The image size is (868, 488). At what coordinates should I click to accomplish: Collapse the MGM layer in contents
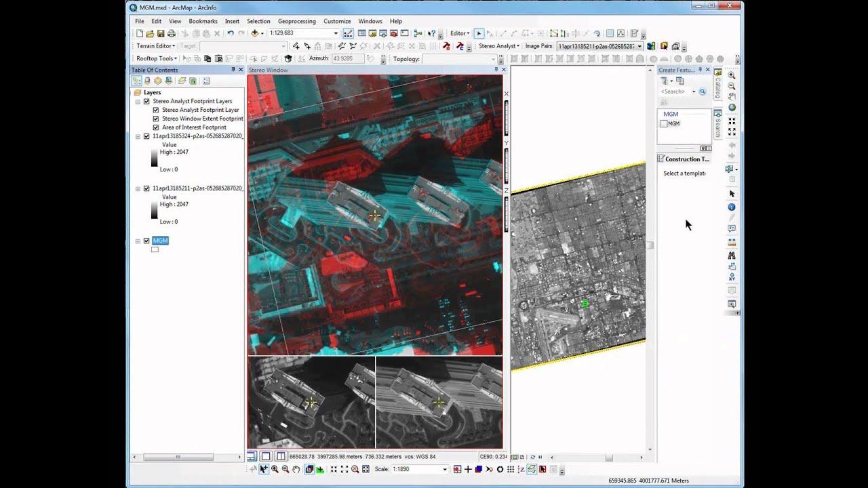coord(138,241)
